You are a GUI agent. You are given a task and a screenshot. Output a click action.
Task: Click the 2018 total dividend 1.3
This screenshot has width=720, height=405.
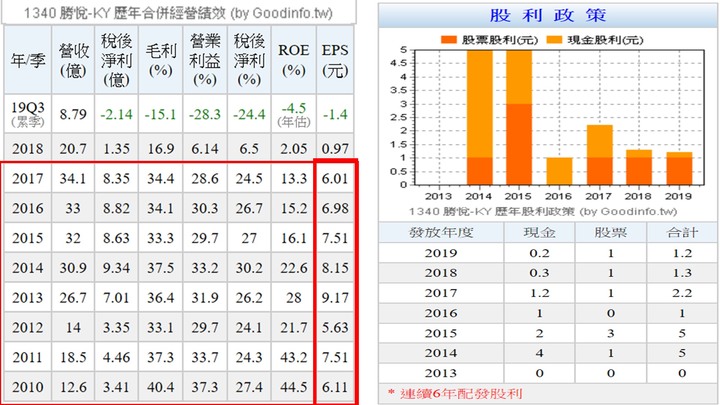682,273
